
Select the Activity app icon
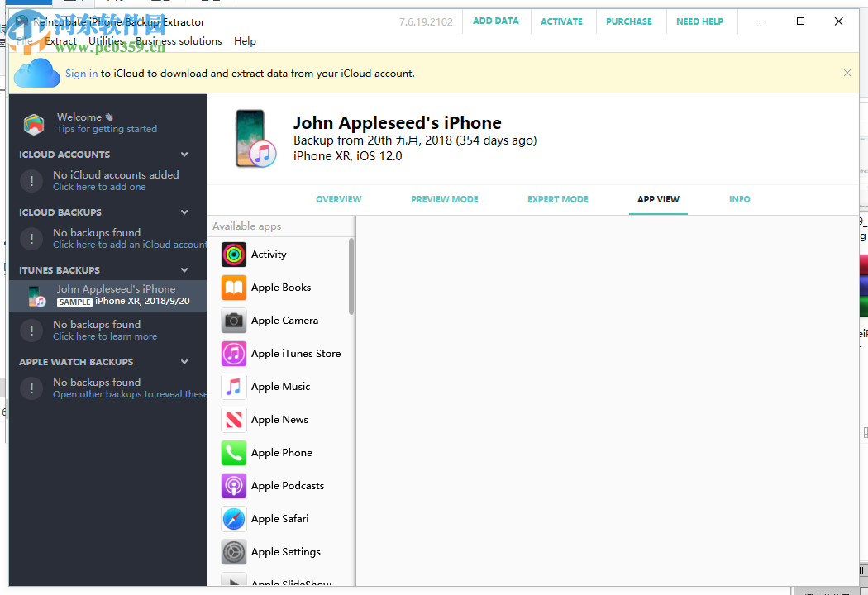click(233, 255)
